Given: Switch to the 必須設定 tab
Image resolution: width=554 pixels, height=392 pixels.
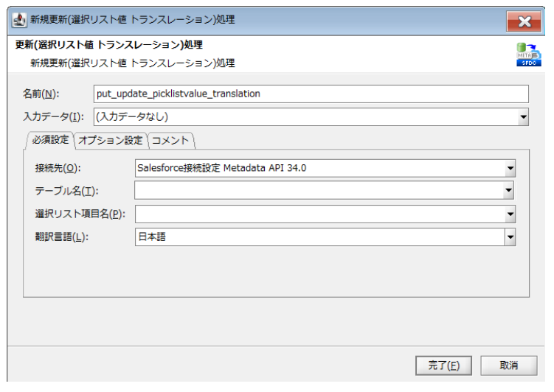Looking at the screenshot, I should pos(50,140).
